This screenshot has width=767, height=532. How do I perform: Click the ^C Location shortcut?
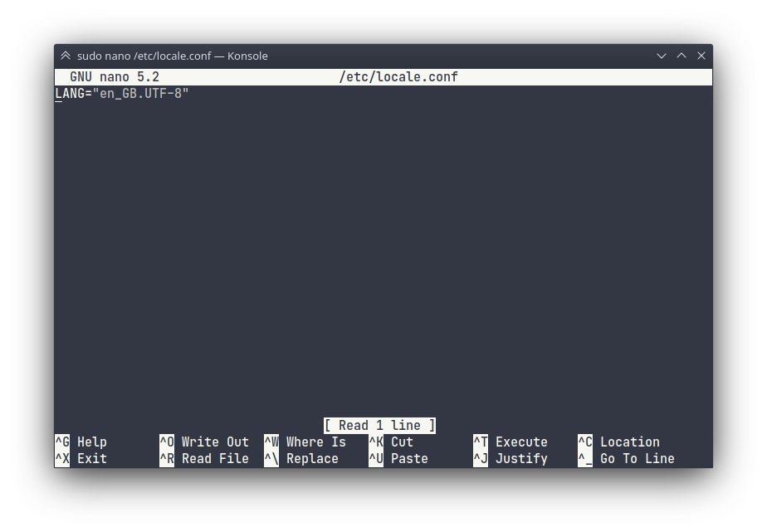618,442
